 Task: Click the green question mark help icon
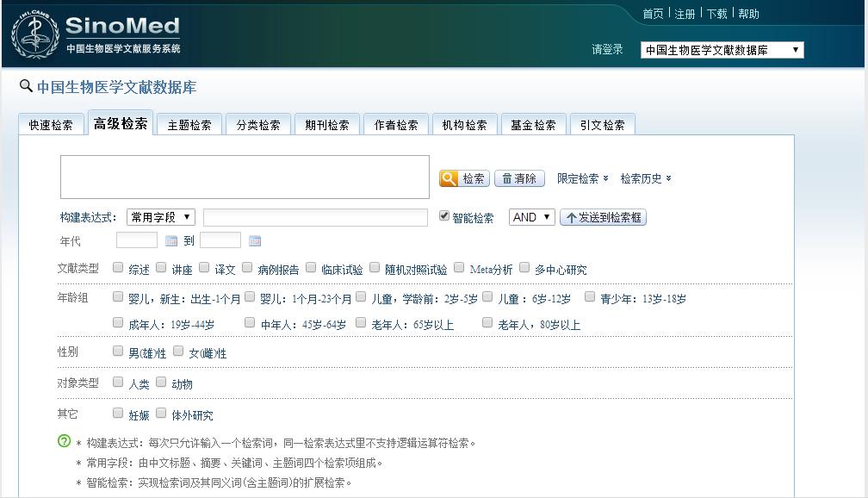64,441
